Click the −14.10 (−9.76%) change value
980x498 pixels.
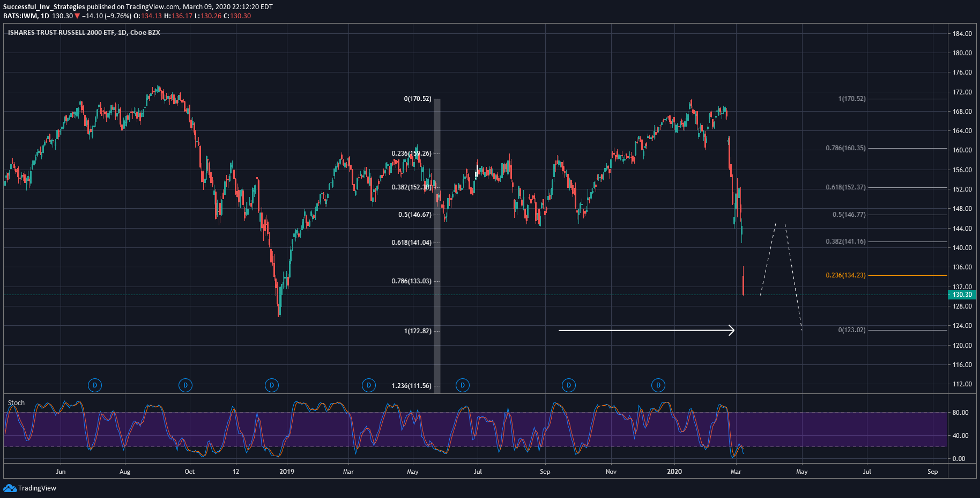click(106, 16)
